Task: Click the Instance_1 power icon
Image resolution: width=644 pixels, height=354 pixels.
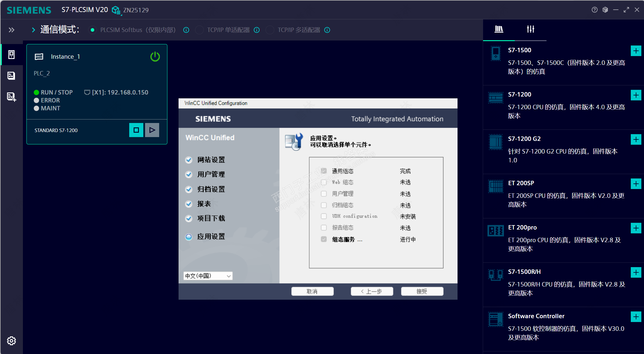Action: point(155,56)
